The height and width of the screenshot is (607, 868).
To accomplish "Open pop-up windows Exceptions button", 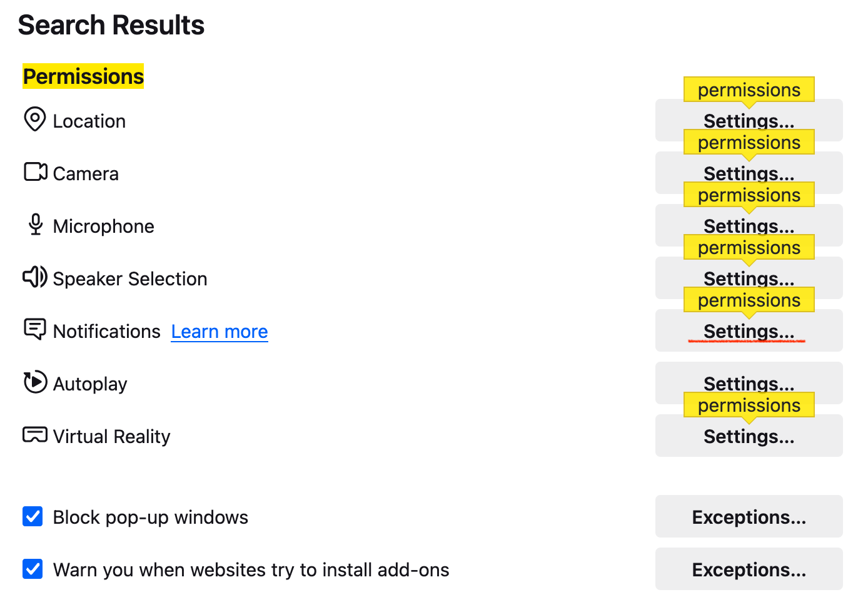I will (x=748, y=517).
